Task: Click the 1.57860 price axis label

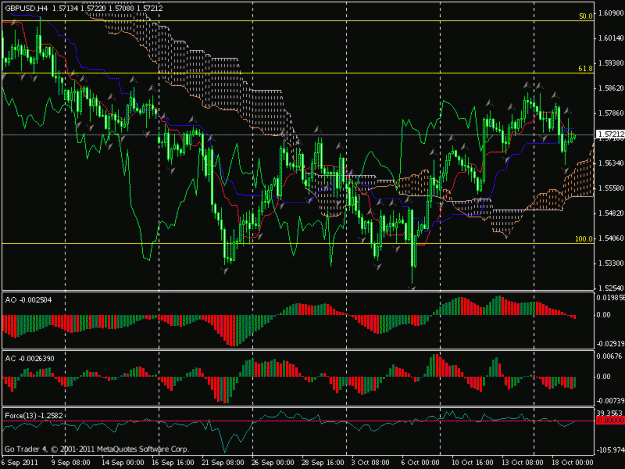Action: tap(611, 113)
